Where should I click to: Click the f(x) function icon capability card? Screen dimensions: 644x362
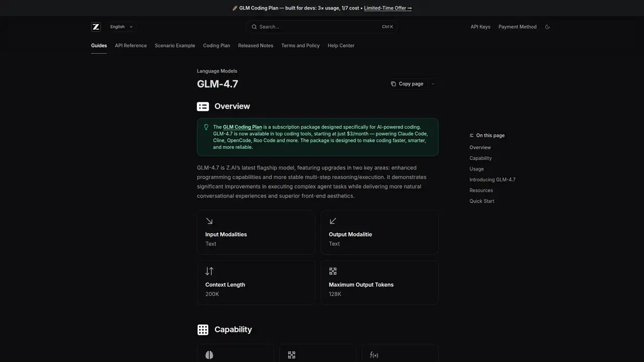[374, 355]
